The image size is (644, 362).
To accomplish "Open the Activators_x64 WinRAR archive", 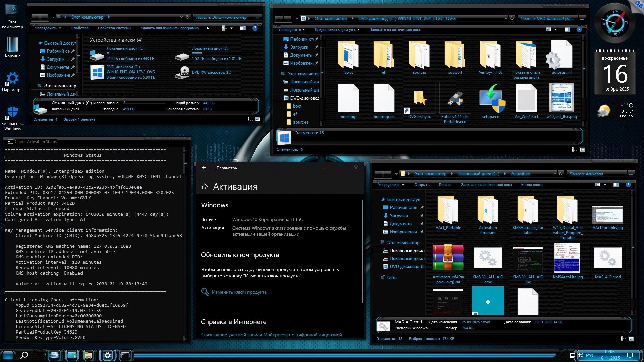I will 448,258.
